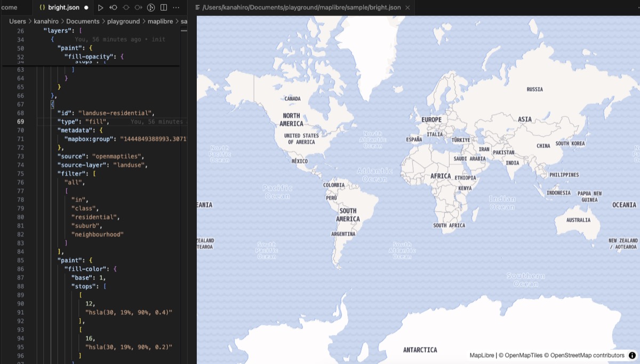Close the bright.json map preview tab
Screen dimensions: 640x364
(408, 7)
